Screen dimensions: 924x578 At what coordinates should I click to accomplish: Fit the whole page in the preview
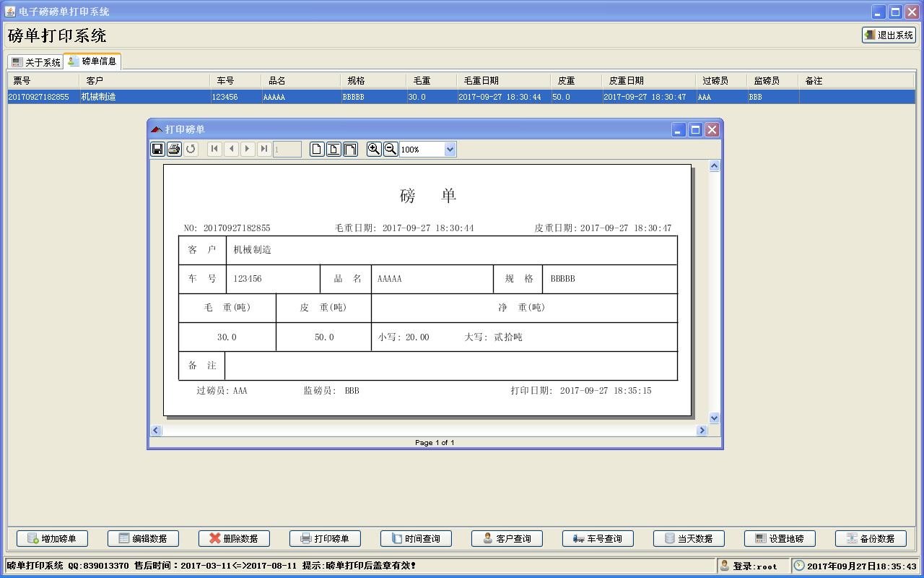click(334, 149)
